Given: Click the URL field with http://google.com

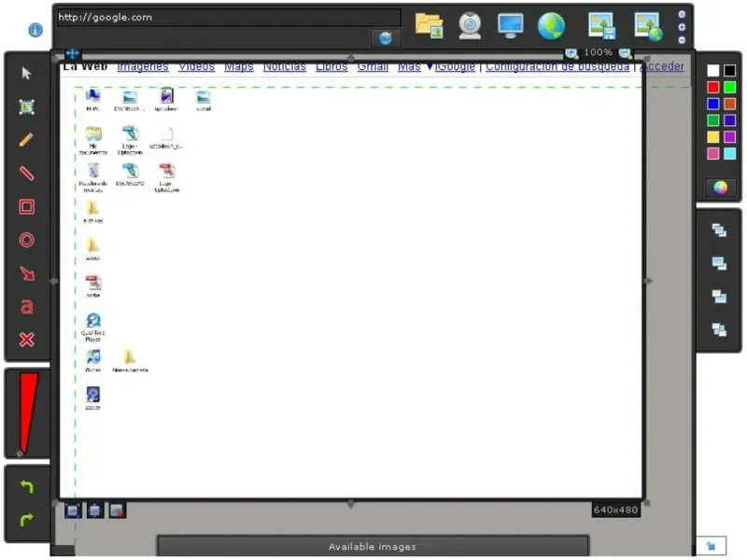Looking at the screenshot, I should (x=229, y=18).
